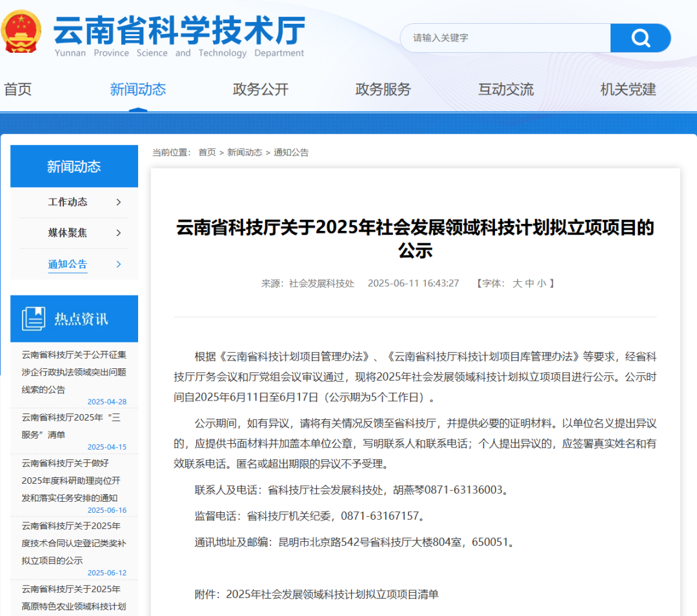Select the 新闻动态 navigation tab
Viewport: 697px width, 616px height.
click(137, 90)
